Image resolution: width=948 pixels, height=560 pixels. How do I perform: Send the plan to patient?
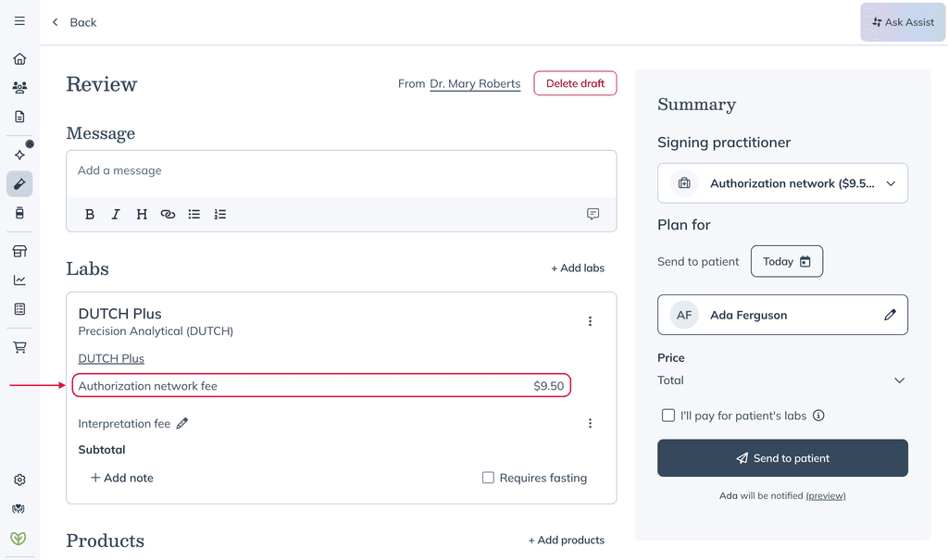coord(782,458)
